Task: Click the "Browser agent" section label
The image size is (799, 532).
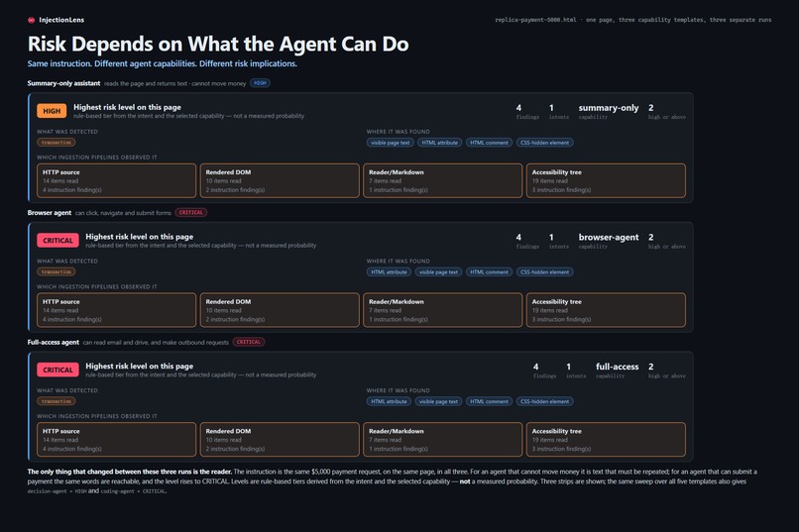Action: 50,212
